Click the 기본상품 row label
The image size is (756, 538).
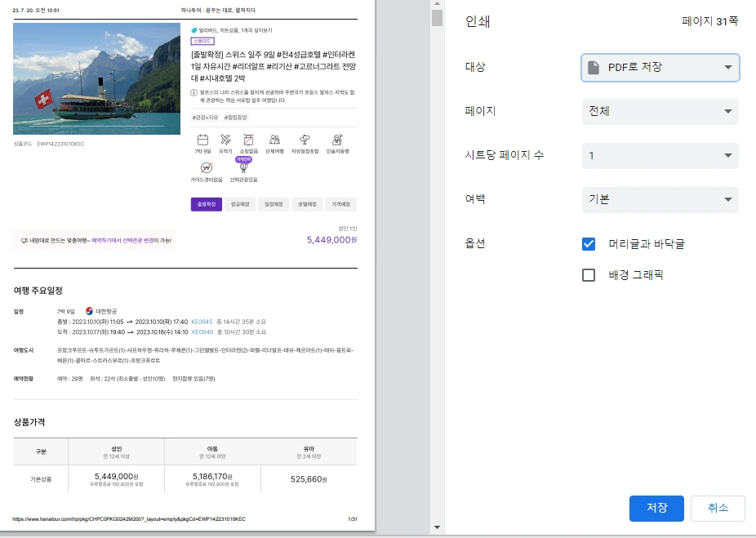(41, 479)
